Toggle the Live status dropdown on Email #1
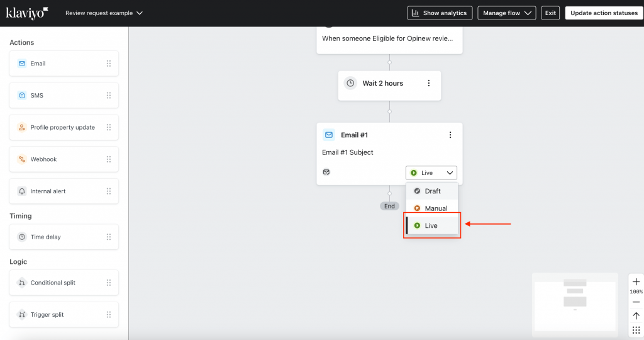Image resolution: width=644 pixels, height=340 pixels. point(431,173)
